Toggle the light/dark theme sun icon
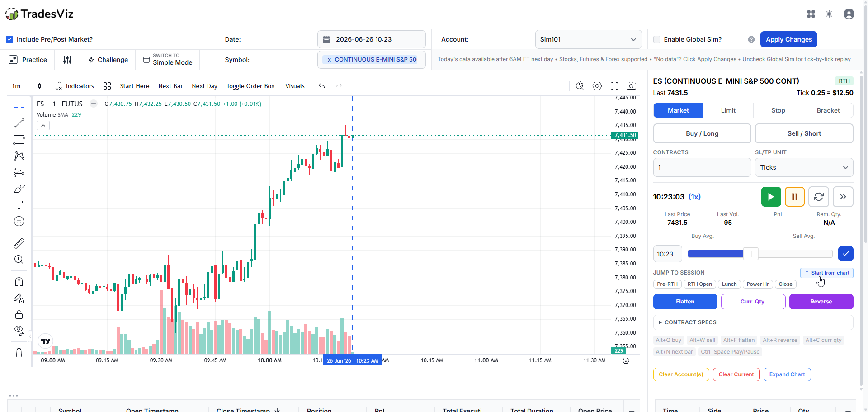The height and width of the screenshot is (412, 868). point(829,14)
